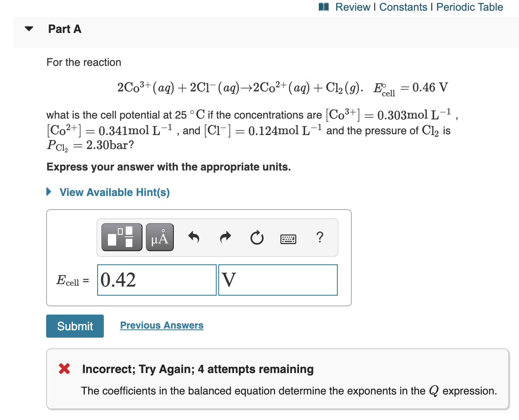Select the μÅ units icon in the equation toolbar
This screenshot has height=420, width=519.
[159, 237]
